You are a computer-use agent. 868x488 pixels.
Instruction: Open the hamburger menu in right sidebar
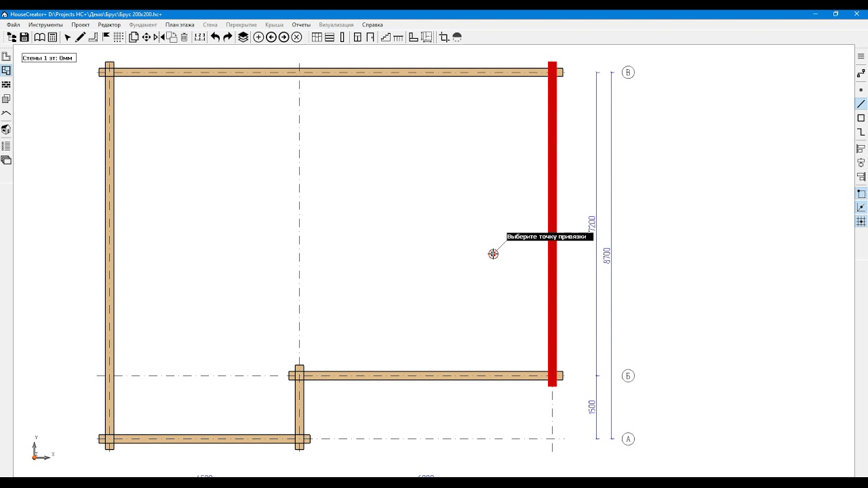coord(861,56)
